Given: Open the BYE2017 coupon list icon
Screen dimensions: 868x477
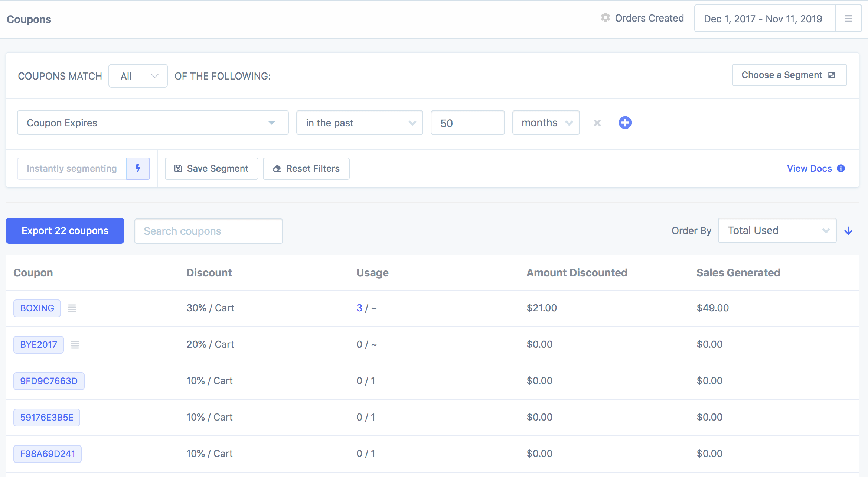Looking at the screenshot, I should point(75,345).
